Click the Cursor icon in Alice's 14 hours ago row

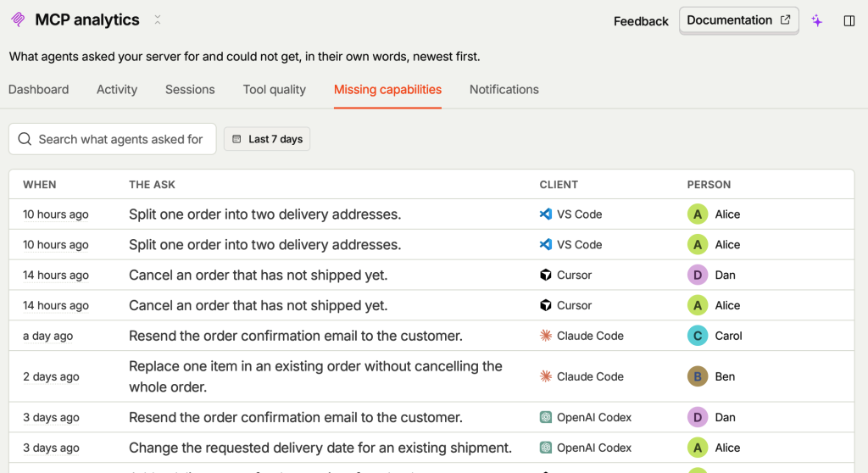click(546, 306)
